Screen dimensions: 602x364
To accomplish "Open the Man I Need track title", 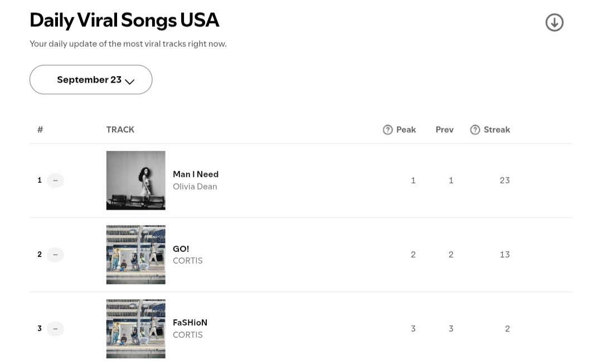I will tap(196, 174).
